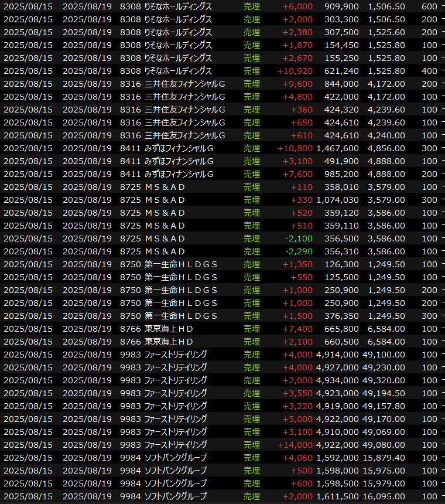The width and height of the screenshot is (445, 504).
Task: Select the 4,240.00 price for 三井住友
Action: (386, 135)
